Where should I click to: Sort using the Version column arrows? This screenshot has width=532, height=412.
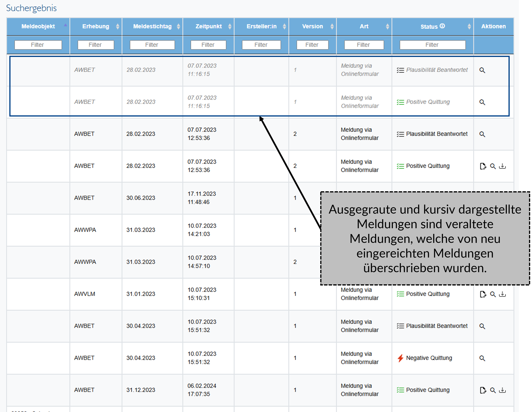pos(332,26)
